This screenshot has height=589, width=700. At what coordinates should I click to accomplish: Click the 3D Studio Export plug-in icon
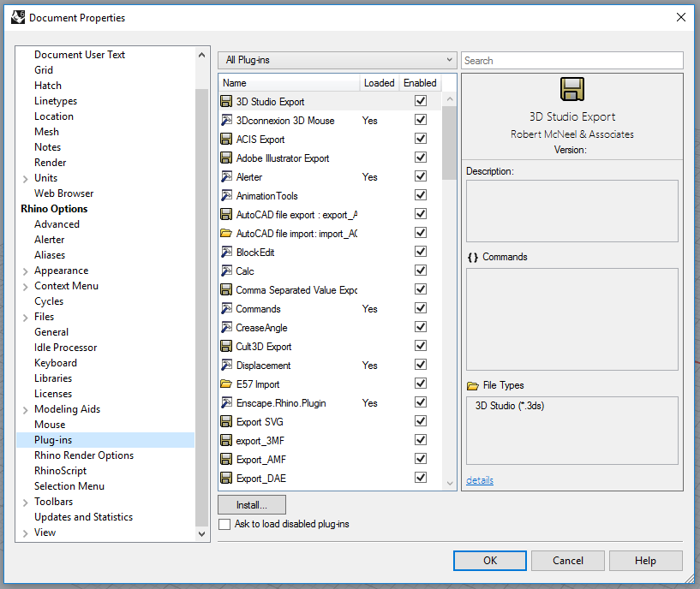pyautogui.click(x=226, y=102)
